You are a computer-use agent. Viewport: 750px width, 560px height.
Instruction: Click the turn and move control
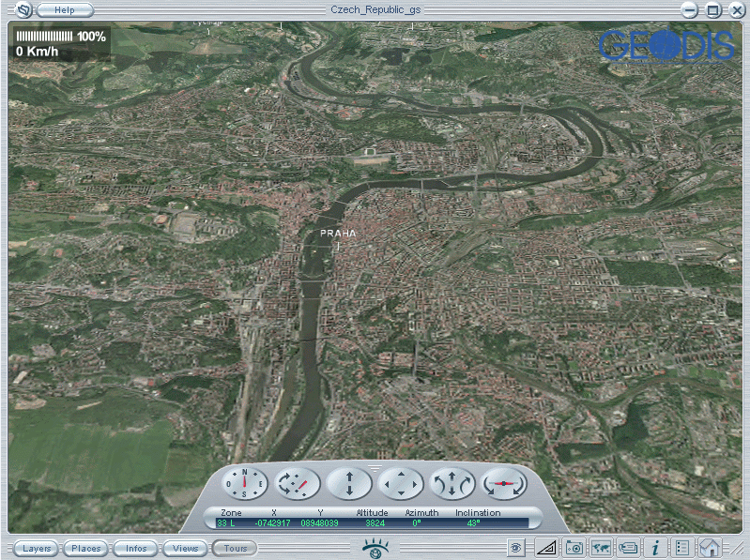452,483
